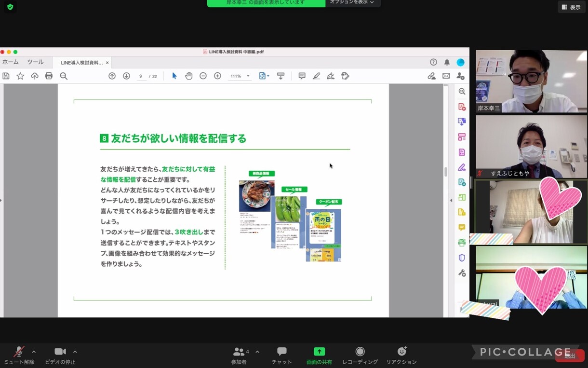
Task: Open the オプションを表示 dropdown
Action: click(353, 3)
